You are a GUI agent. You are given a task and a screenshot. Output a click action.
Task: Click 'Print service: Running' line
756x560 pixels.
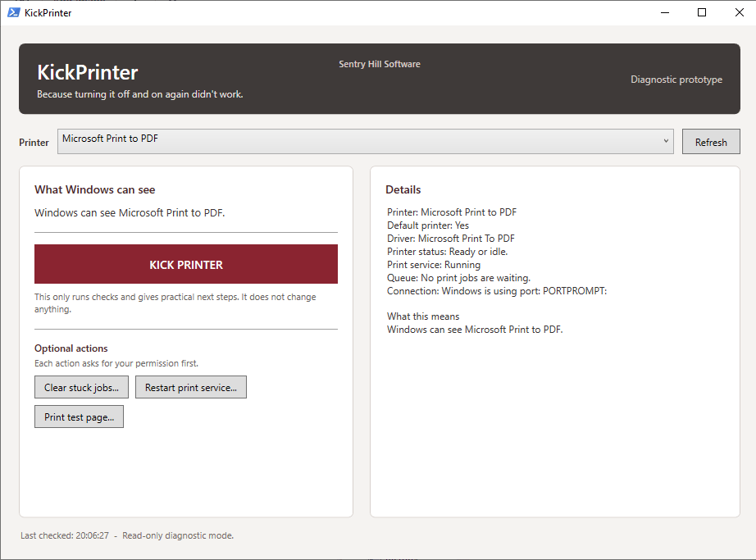click(434, 265)
